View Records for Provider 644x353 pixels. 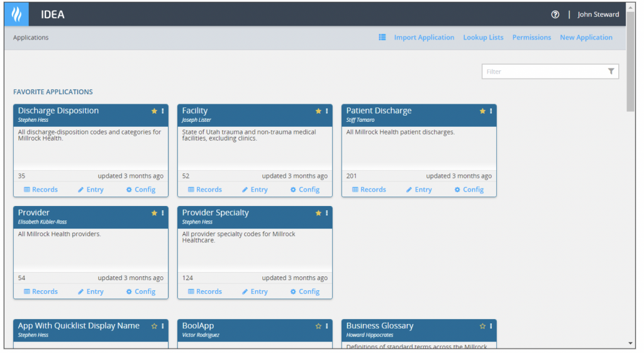click(x=41, y=291)
